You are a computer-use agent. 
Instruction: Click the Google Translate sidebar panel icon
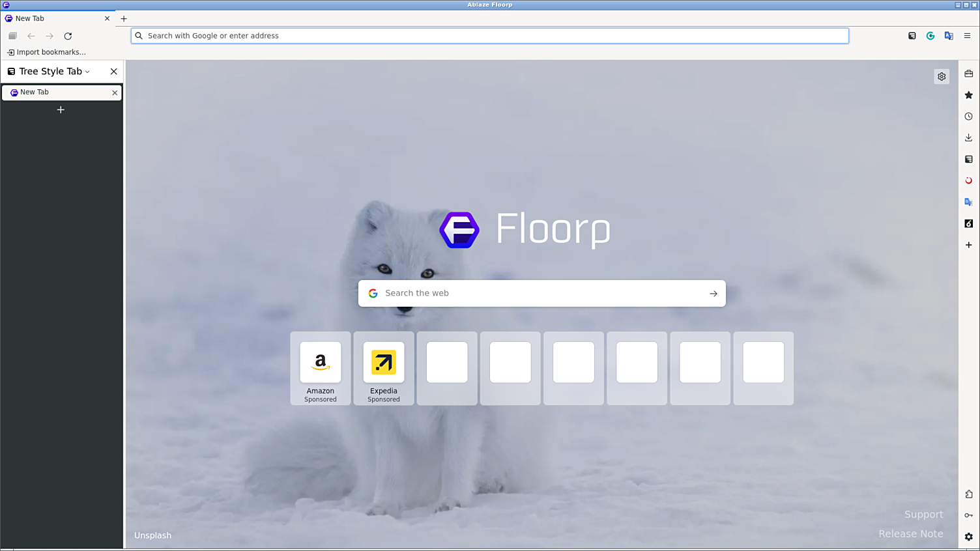point(968,202)
